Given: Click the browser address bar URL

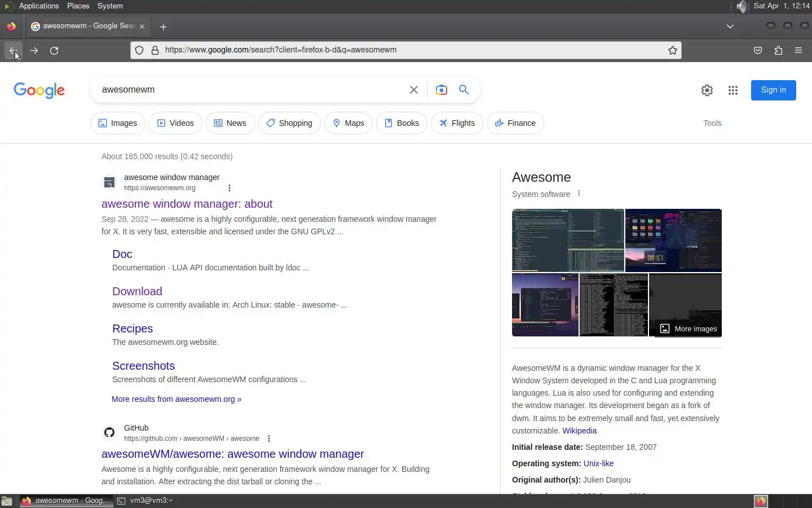Looking at the screenshot, I should 280,50.
